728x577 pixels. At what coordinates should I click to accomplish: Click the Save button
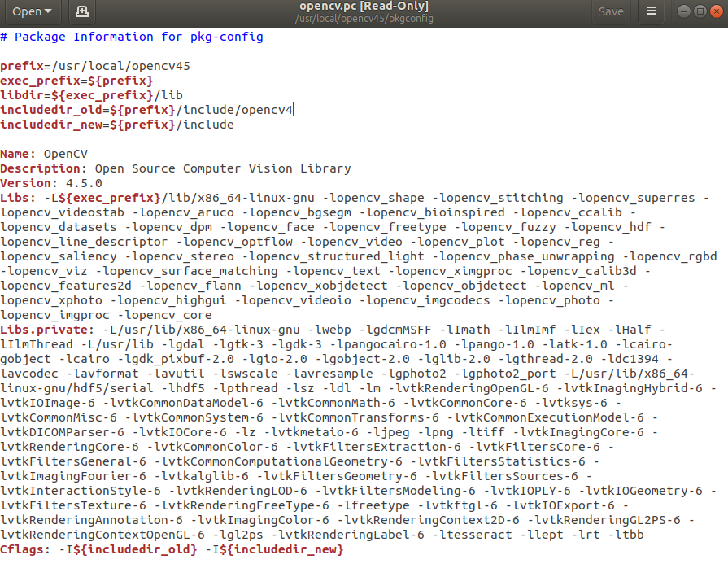click(611, 11)
